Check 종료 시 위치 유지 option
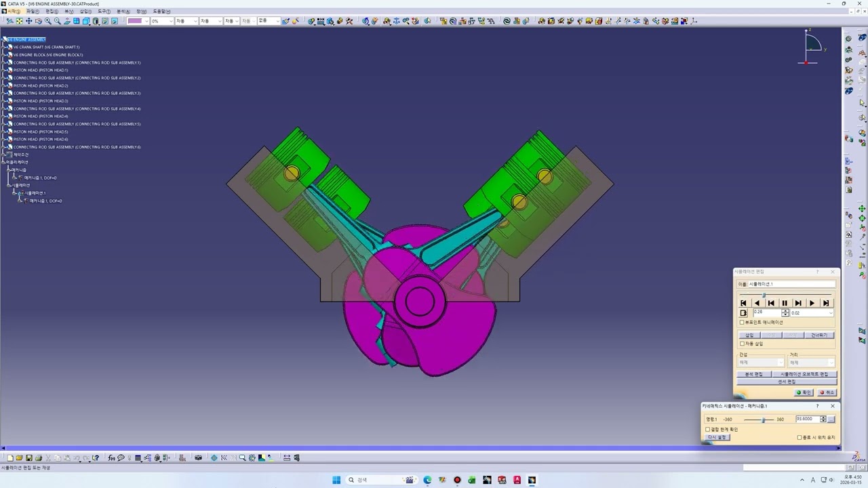 click(800, 438)
